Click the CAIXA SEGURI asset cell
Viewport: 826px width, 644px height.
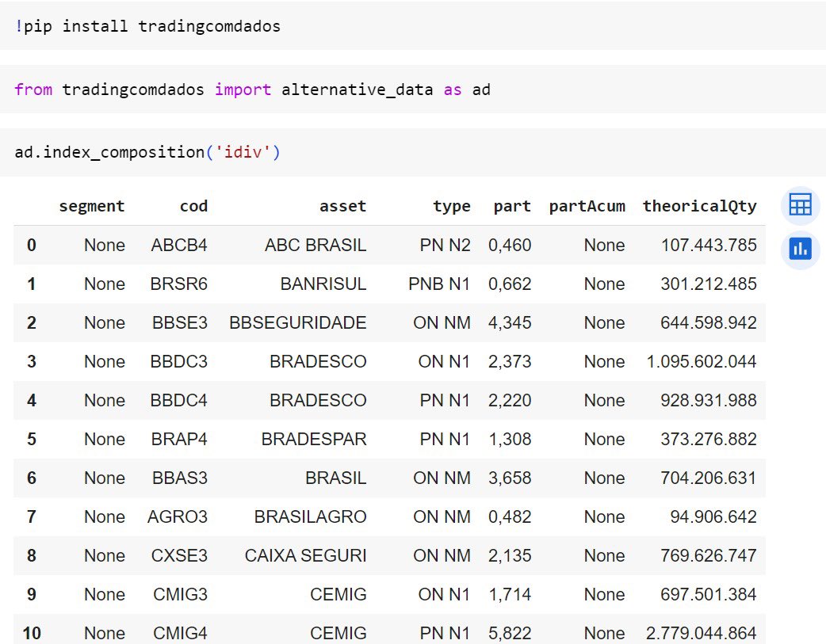[x=305, y=555]
